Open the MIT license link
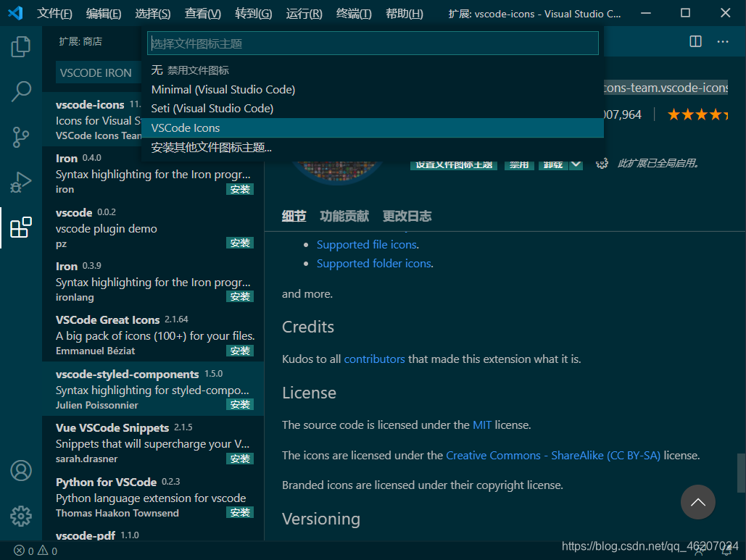This screenshot has height=560, width=746. (x=482, y=425)
